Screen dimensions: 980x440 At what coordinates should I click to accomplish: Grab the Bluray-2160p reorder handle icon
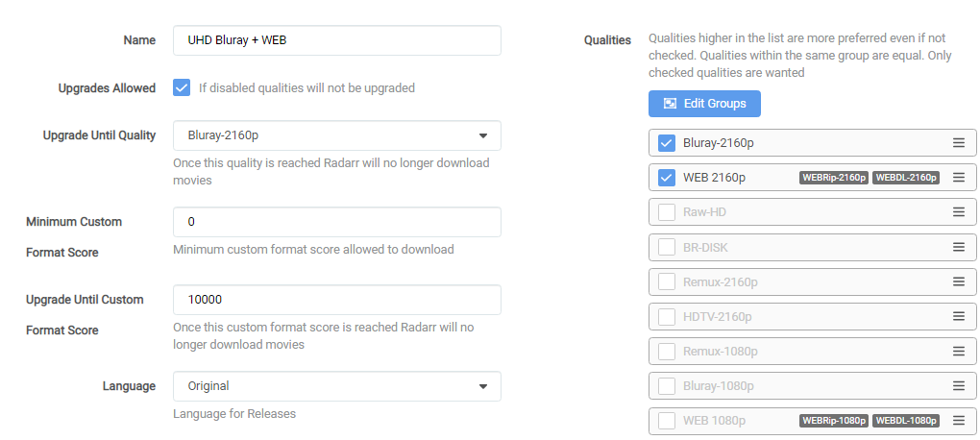(x=958, y=143)
